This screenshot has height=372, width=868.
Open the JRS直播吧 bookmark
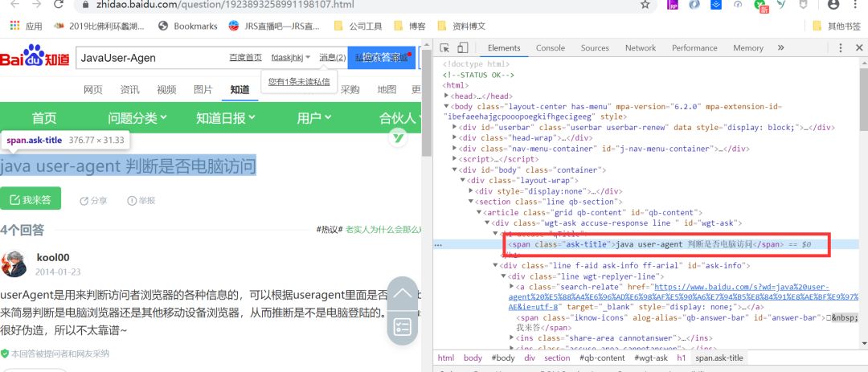pos(275,26)
